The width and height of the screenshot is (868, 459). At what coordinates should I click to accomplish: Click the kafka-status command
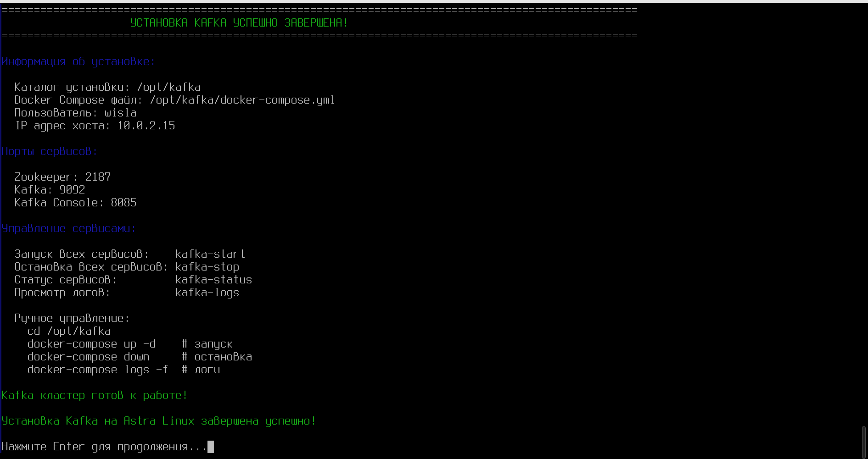click(x=213, y=280)
